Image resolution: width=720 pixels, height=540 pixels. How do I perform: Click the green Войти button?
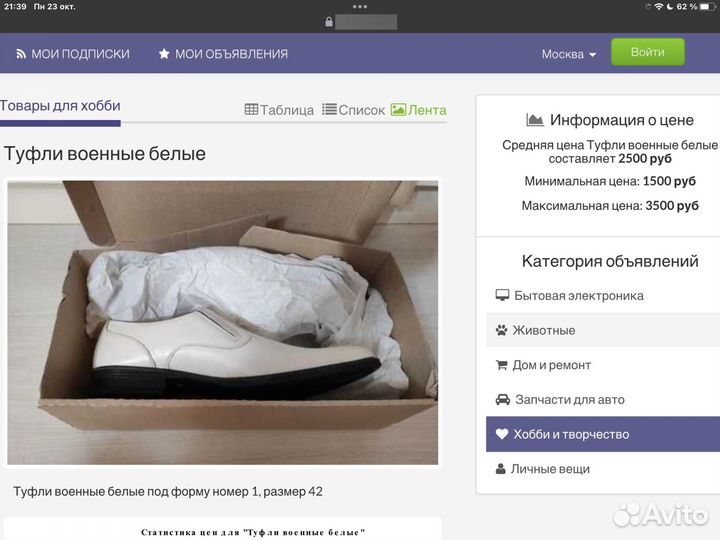[x=647, y=52]
